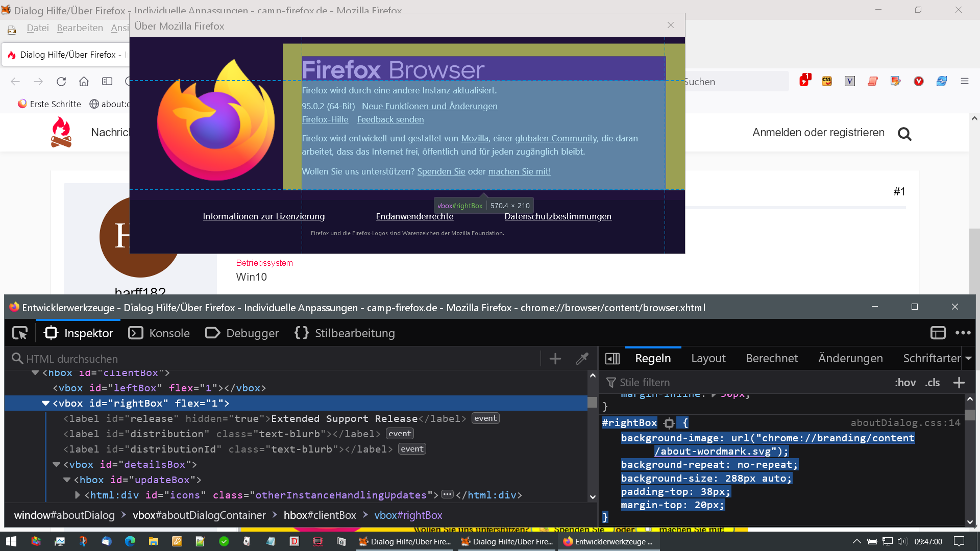Collapse the detailsBox node arrow
The width and height of the screenshot is (980, 551).
(x=56, y=464)
